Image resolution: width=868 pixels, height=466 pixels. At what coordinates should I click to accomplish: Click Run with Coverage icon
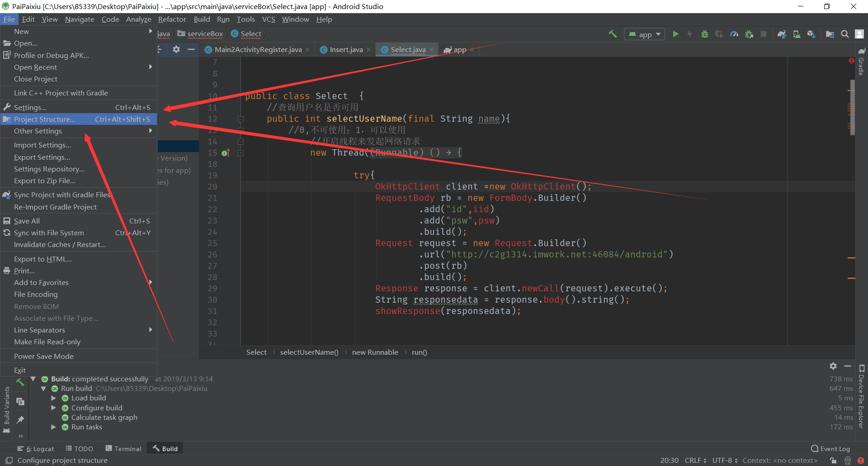pyautogui.click(x=719, y=34)
